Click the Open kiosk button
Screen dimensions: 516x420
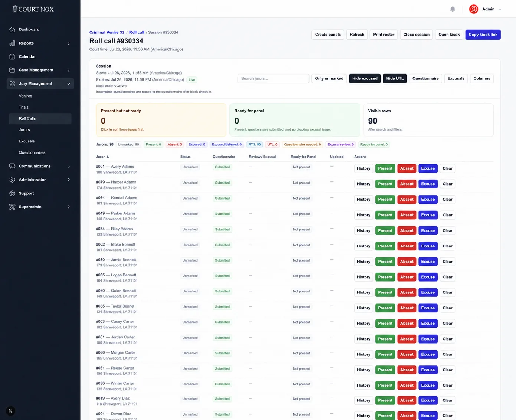pos(449,35)
